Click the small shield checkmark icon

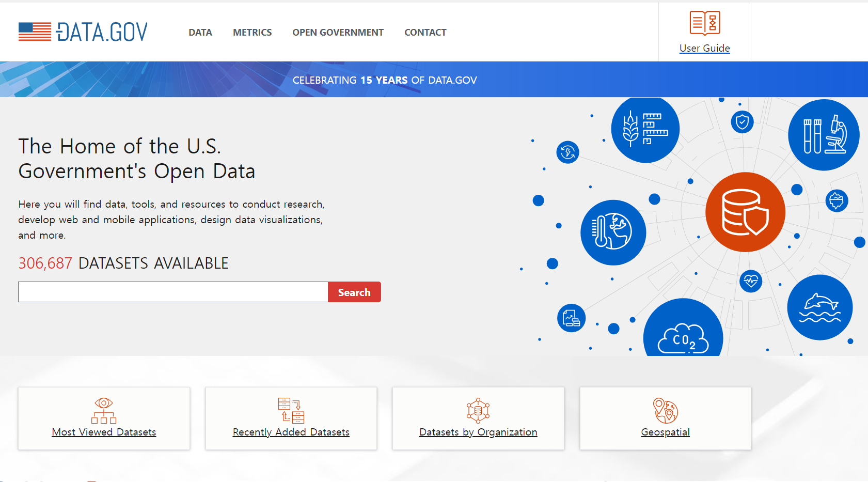tap(743, 122)
